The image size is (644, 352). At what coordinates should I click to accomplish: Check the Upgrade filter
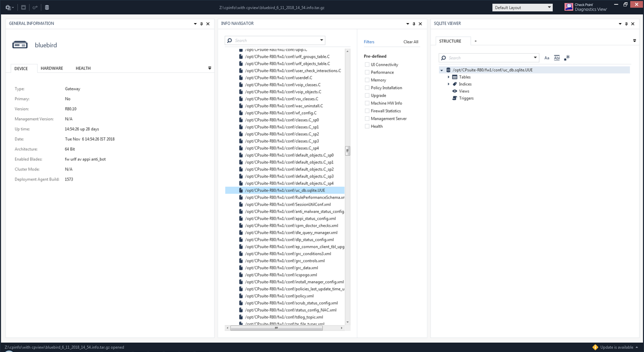pos(367,96)
